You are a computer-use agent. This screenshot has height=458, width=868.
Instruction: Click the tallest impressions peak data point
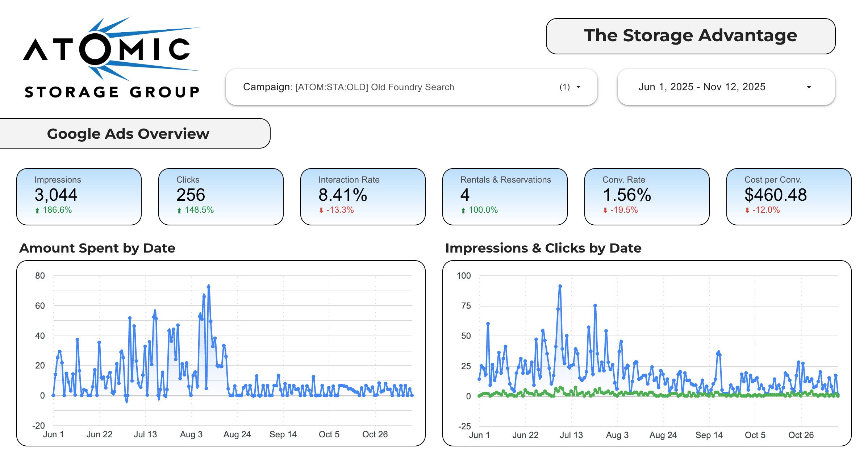coord(560,286)
